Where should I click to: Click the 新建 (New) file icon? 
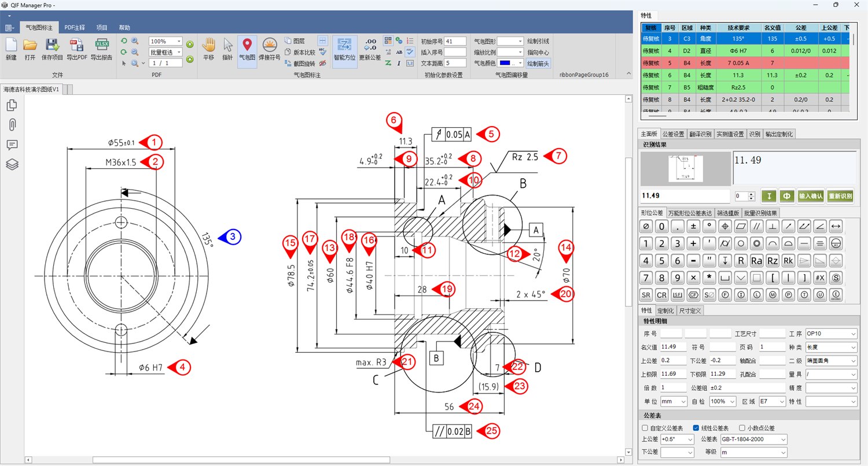pyautogui.click(x=11, y=49)
